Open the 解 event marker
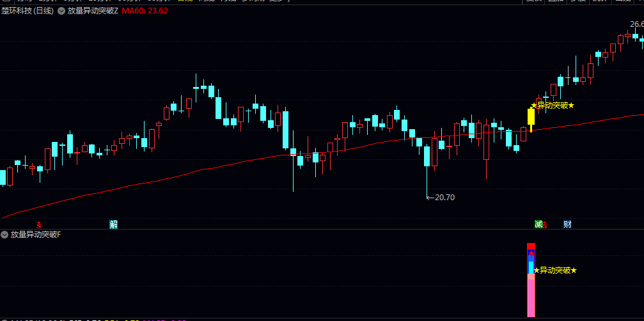Viewport: 644px width, 321px height. pyautogui.click(x=113, y=224)
